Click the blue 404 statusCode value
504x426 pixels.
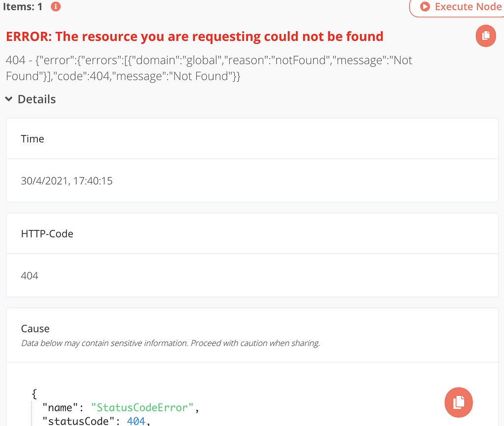click(136, 421)
